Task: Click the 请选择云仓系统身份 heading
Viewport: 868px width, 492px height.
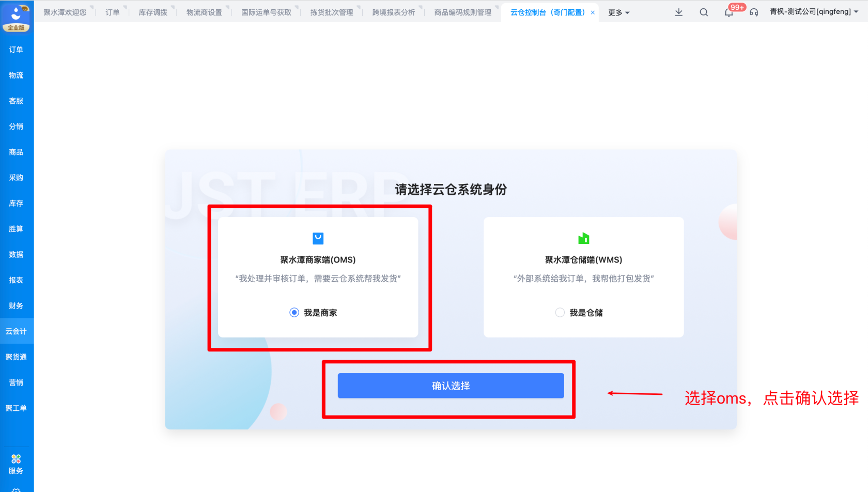Action: coord(451,190)
